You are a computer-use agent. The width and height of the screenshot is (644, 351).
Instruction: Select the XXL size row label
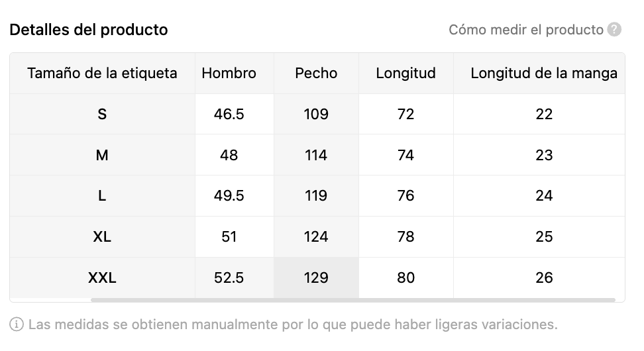tap(102, 278)
